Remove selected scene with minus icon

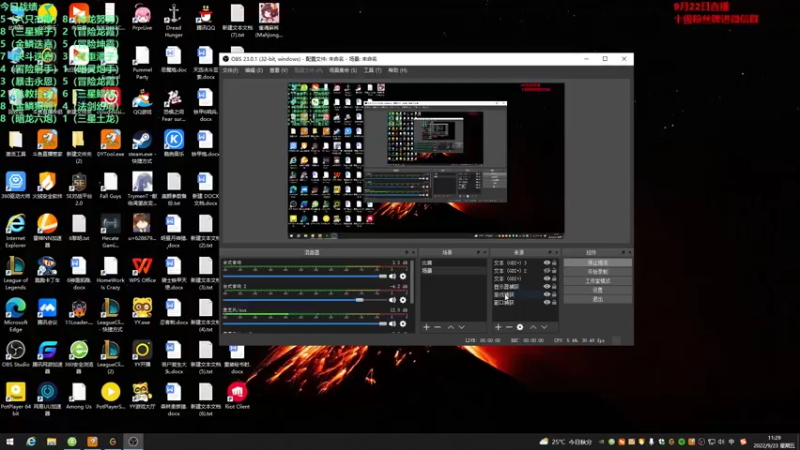click(437, 327)
